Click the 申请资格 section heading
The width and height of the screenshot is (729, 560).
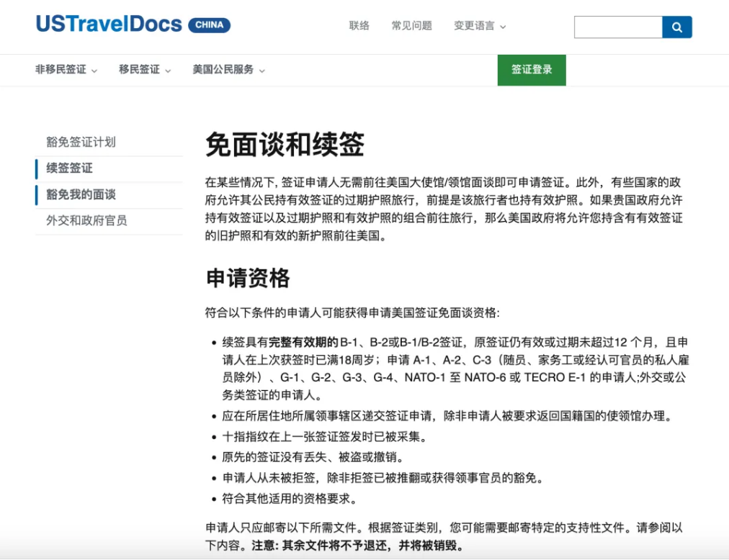point(248,278)
